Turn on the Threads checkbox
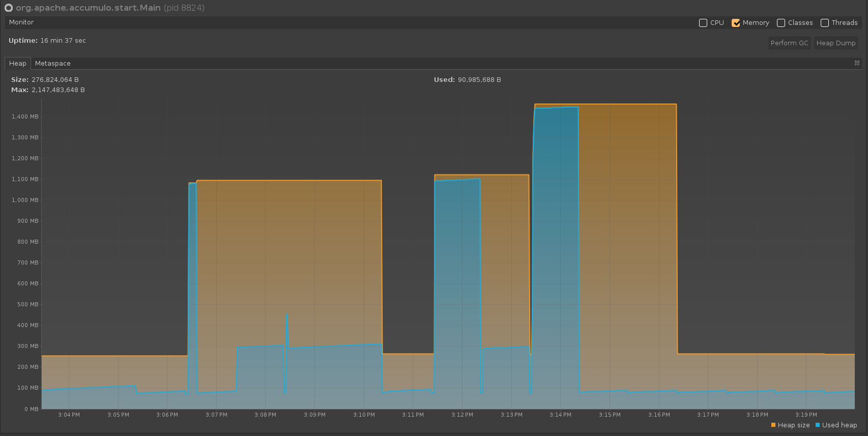 pyautogui.click(x=825, y=23)
